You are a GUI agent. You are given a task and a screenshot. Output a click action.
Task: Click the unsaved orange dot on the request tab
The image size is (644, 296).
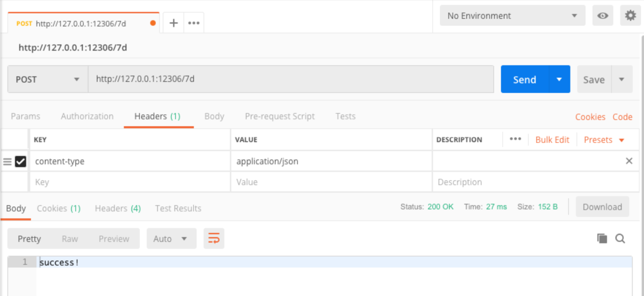(153, 23)
